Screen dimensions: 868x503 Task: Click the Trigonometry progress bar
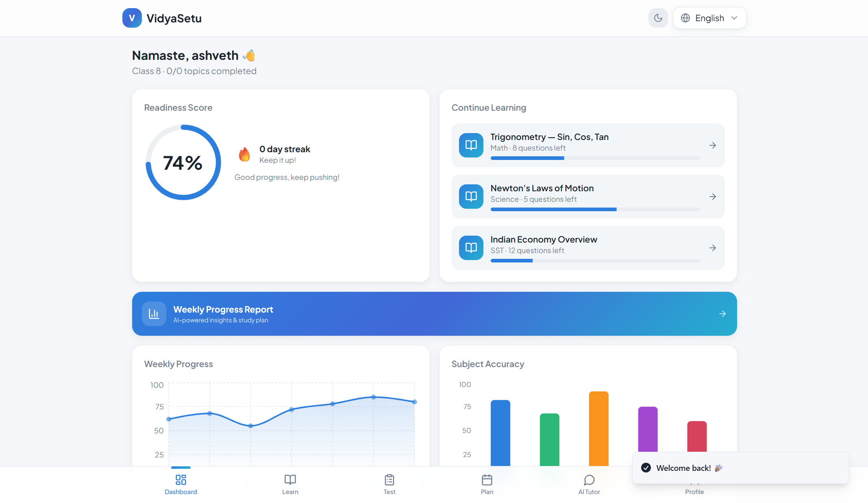(595, 158)
